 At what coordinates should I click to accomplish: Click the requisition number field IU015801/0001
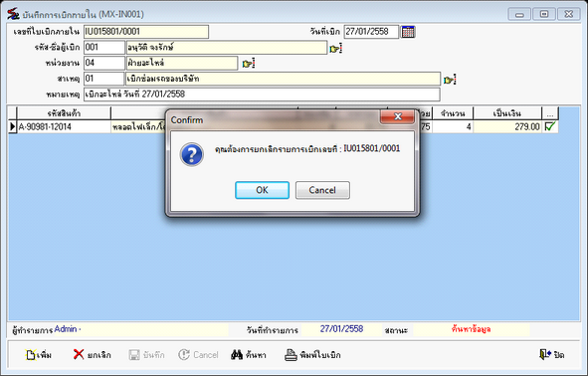click(146, 32)
